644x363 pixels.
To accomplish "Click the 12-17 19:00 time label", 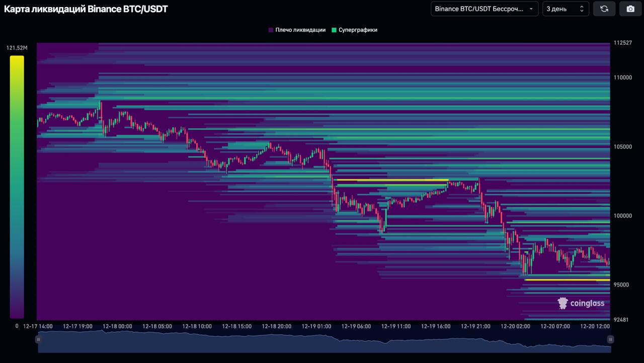I will 77,326.
